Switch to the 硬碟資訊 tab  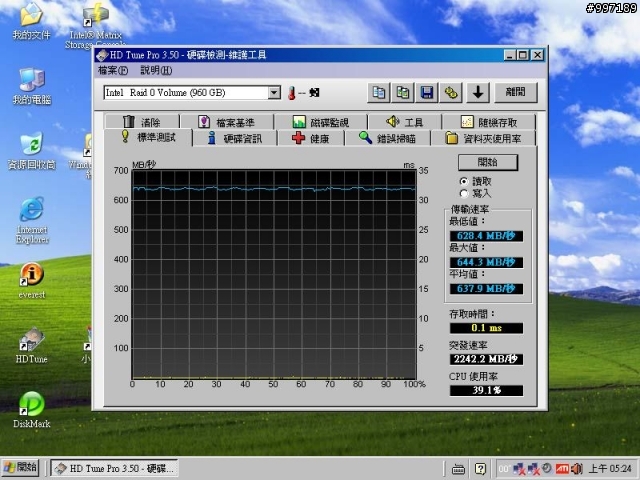235,138
